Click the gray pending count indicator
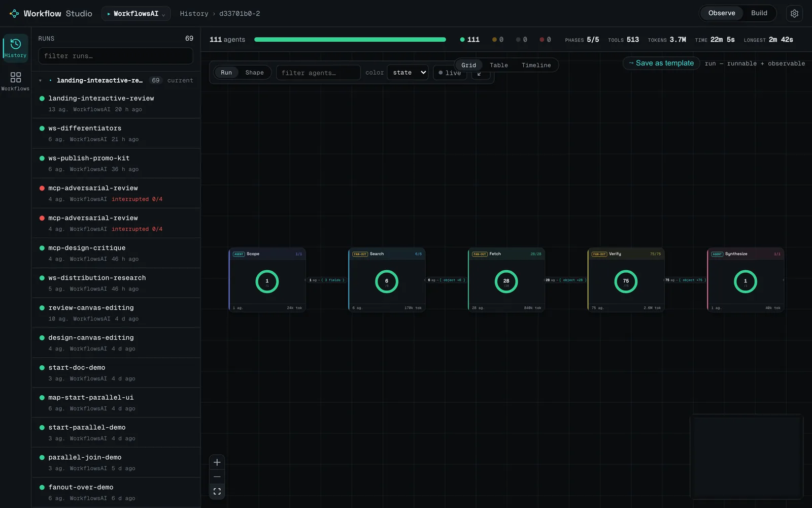The image size is (812, 508). 522,40
